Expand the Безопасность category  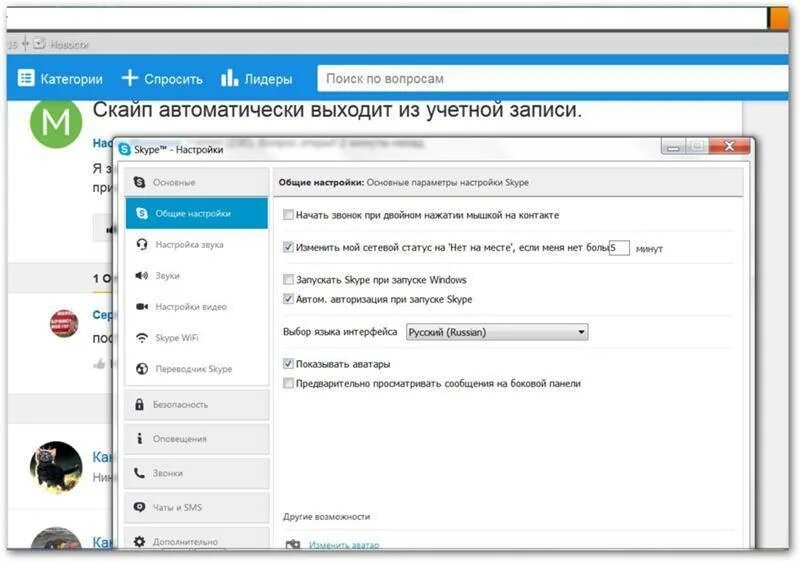196,404
